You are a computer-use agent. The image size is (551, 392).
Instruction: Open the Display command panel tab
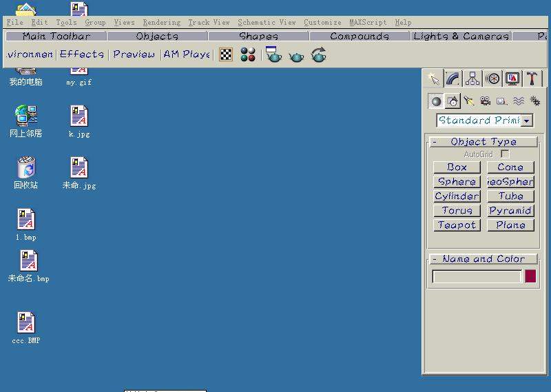point(512,79)
